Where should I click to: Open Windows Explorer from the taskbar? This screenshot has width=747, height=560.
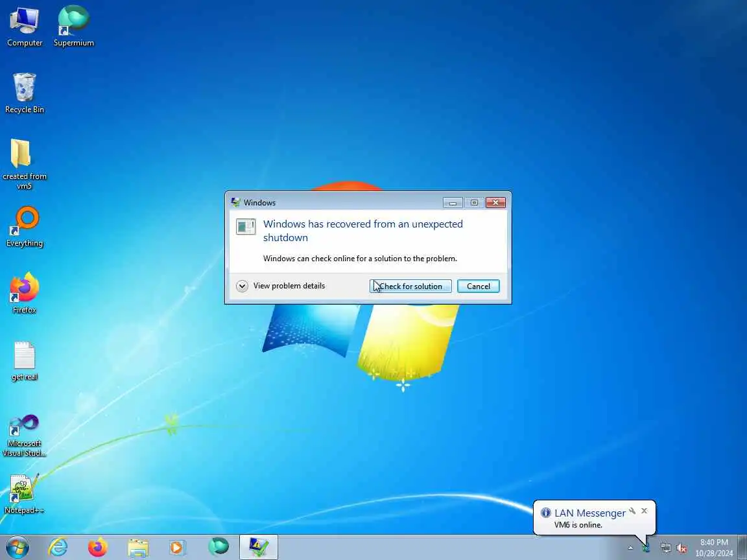pos(138,548)
